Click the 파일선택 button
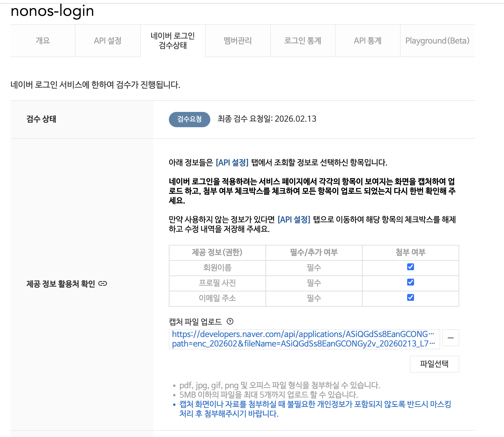The height and width of the screenshot is (437, 504). pyautogui.click(x=434, y=364)
